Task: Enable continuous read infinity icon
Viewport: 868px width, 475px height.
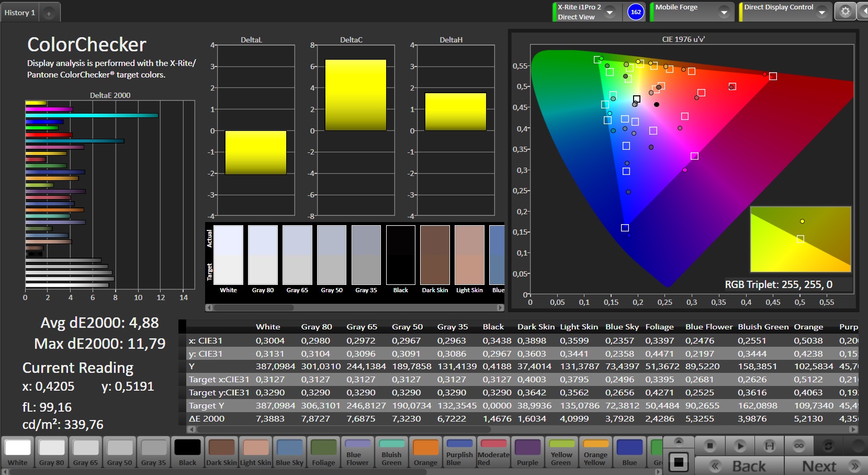Action: (x=798, y=446)
